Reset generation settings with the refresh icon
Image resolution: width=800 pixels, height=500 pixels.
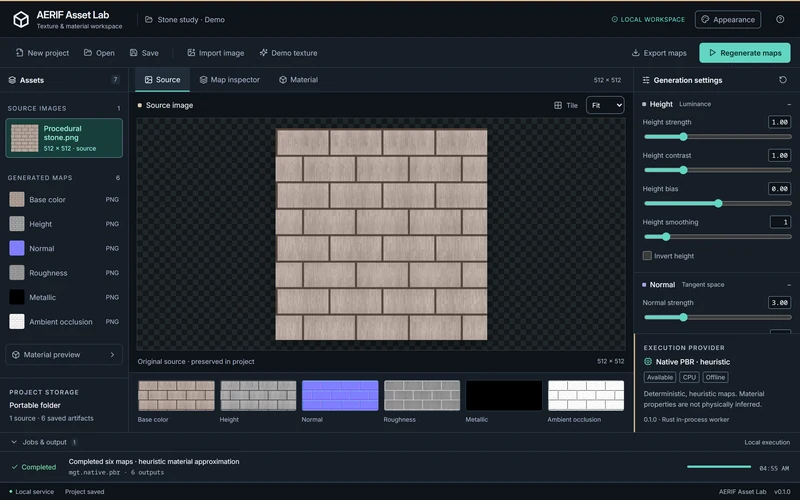(x=783, y=80)
